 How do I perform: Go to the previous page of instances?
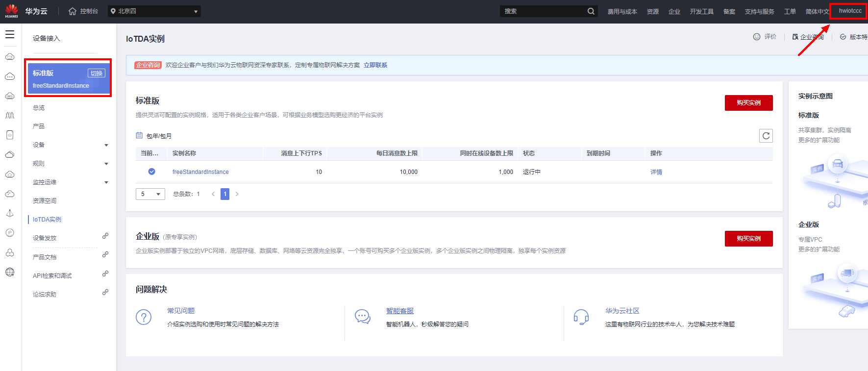click(213, 194)
